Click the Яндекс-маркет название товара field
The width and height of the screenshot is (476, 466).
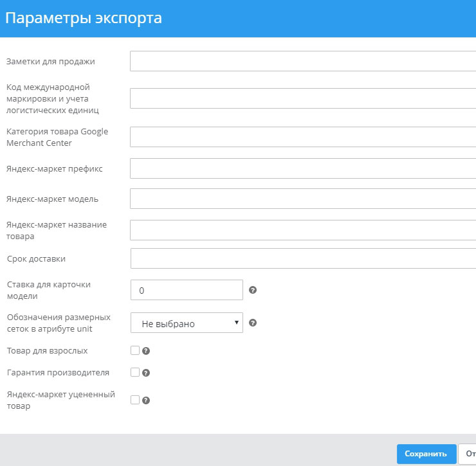[x=302, y=229]
